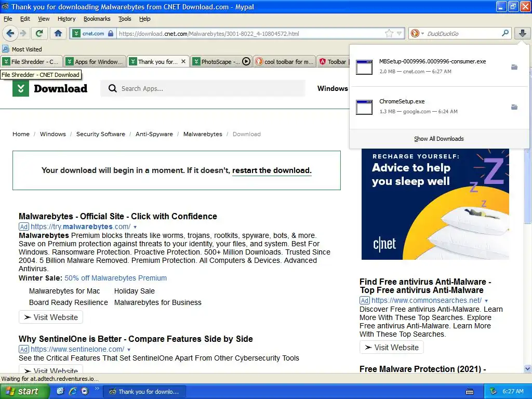Screen dimensions: 532x399
Task: Click the Search Apps input field
Action: tap(203, 88)
